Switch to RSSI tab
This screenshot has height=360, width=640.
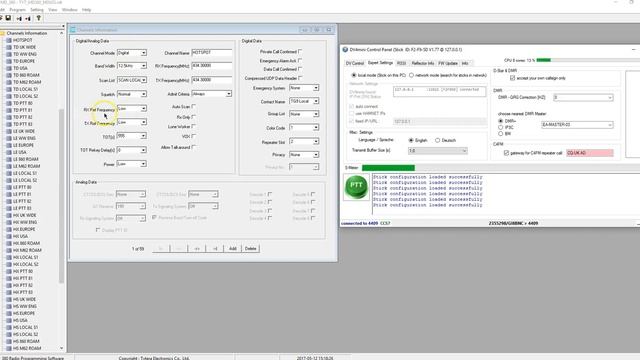tap(401, 63)
